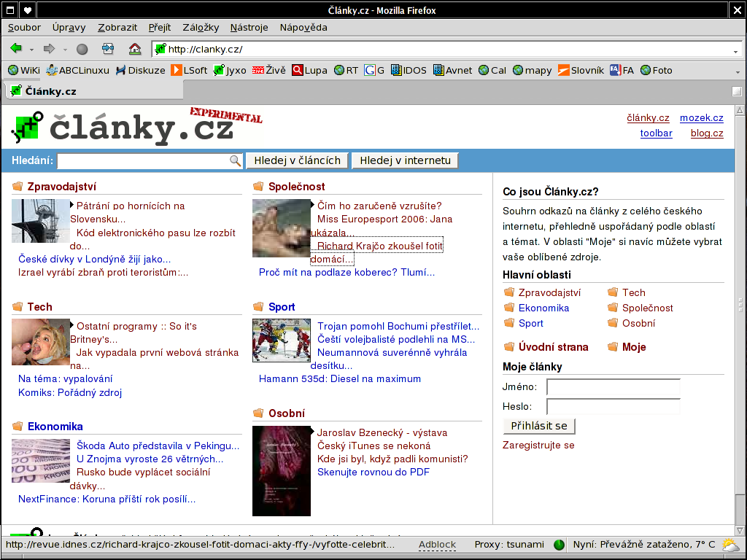
Task: Open the Zpravodajství section heading
Action: point(62,187)
